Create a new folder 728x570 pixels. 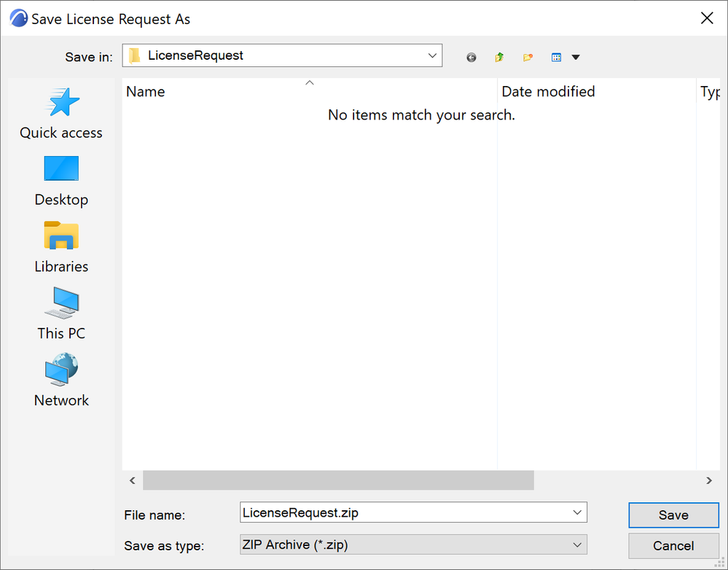(x=528, y=57)
